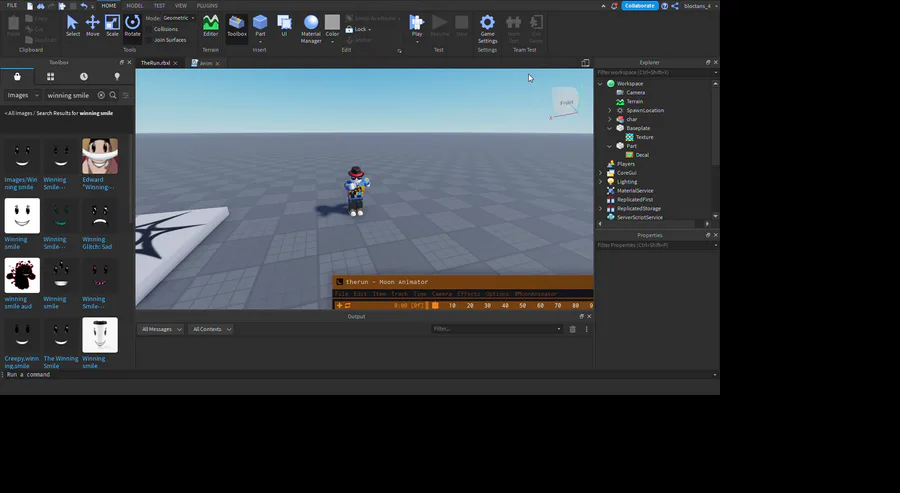
Task: Open the Color swatch picker
Action: 332,23
